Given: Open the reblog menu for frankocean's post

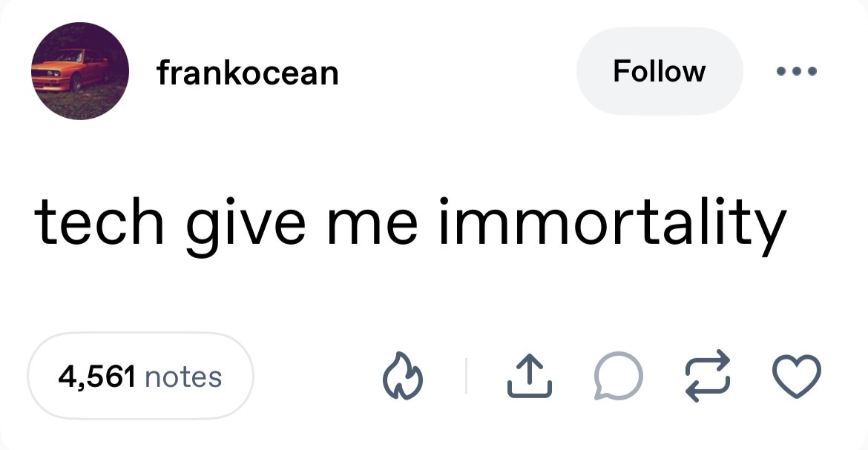Looking at the screenshot, I should (x=707, y=376).
